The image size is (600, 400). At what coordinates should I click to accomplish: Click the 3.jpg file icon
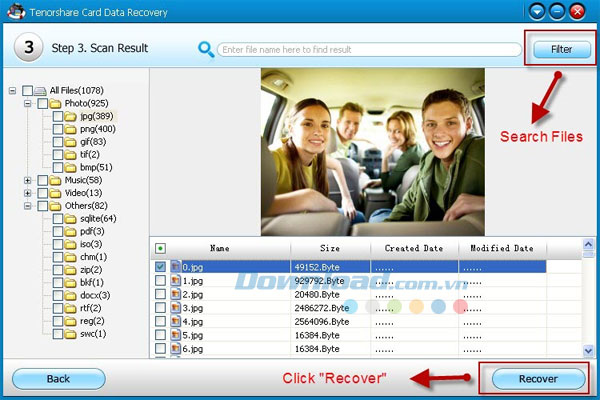coord(175,309)
